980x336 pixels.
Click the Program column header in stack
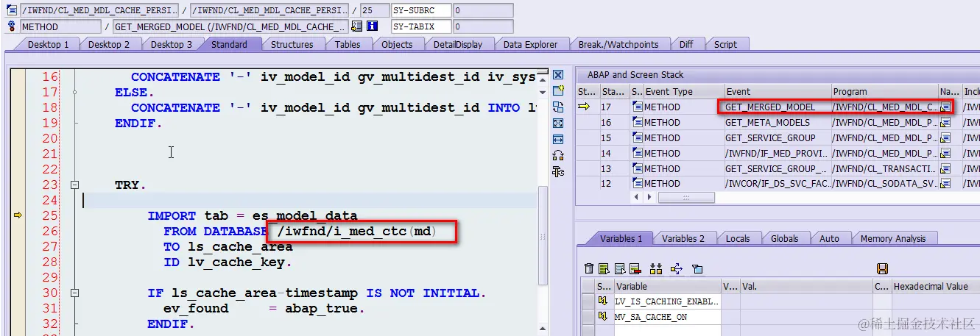[x=884, y=92]
